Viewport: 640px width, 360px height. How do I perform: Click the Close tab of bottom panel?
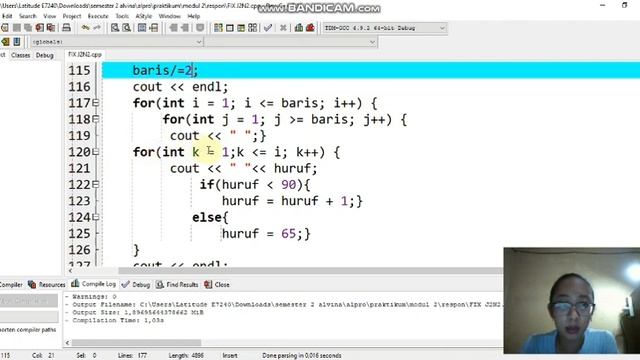[x=217, y=284]
